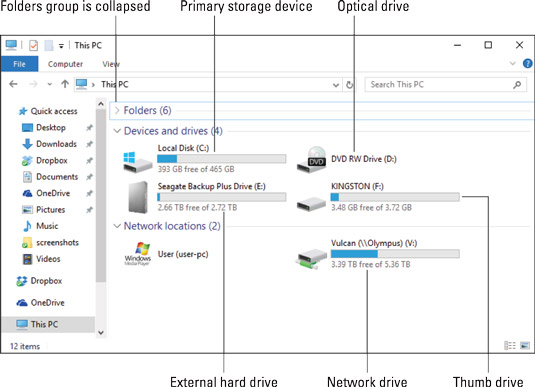
Task: Click Seagate Backup Plus capacity bar
Action: point(221,197)
